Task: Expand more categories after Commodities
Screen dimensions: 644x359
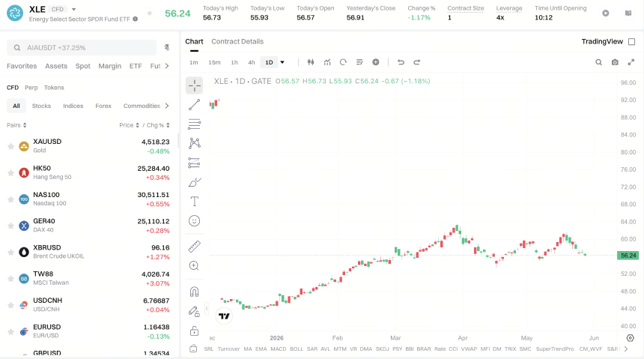Action: tap(167, 106)
